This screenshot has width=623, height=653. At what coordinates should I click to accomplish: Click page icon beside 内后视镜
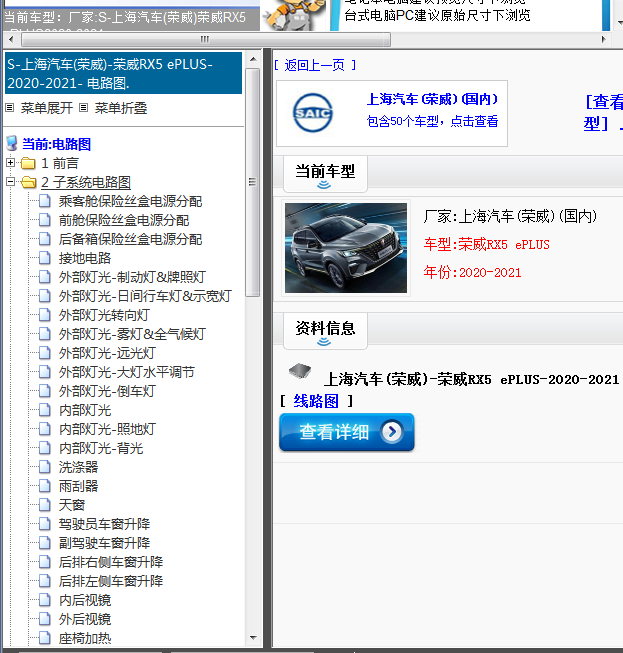tap(45, 600)
